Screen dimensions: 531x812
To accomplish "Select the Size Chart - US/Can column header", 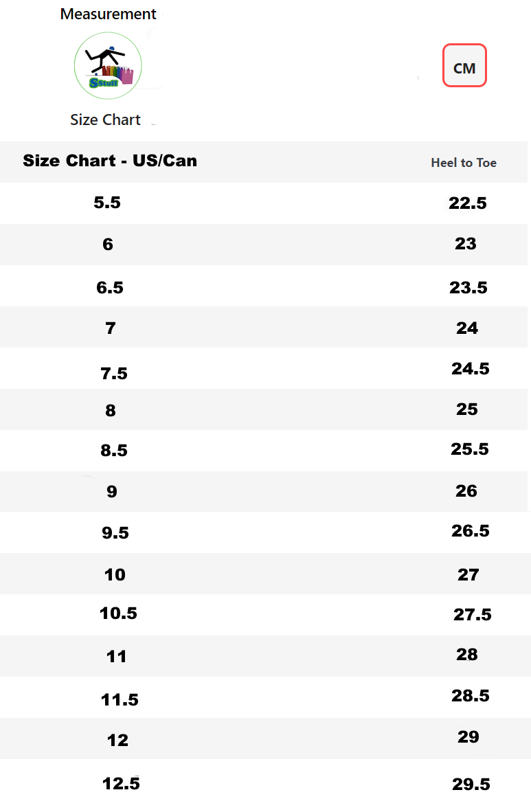I will (x=110, y=161).
